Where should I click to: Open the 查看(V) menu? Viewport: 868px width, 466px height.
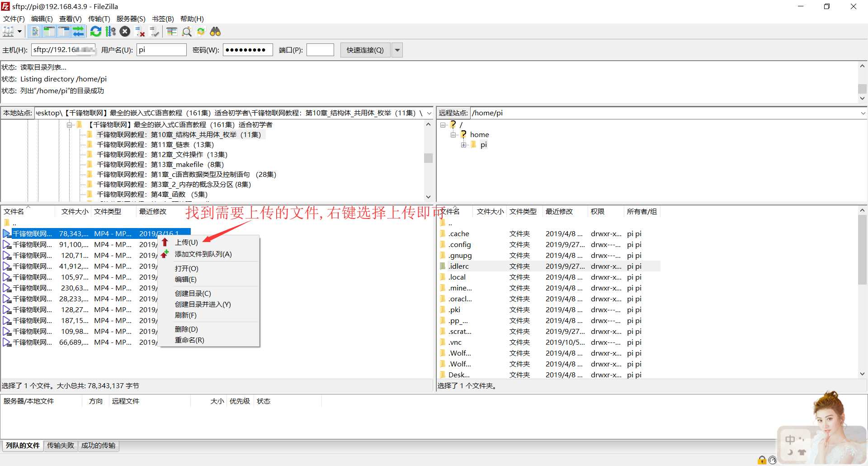tap(70, 19)
